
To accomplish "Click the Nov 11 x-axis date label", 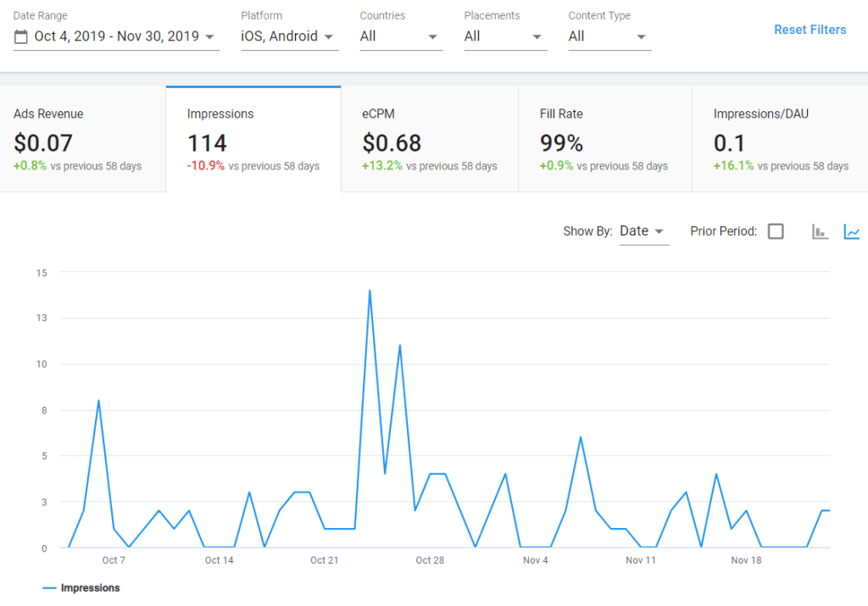I will tap(641, 560).
